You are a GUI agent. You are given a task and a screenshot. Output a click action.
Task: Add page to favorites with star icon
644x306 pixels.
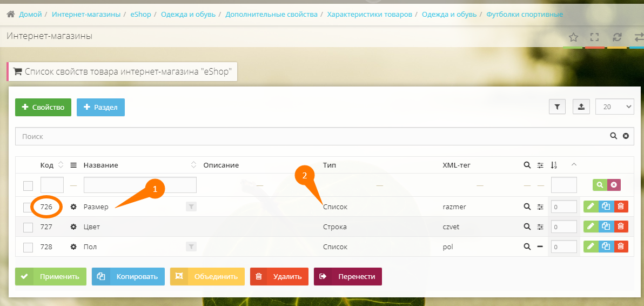(x=573, y=37)
